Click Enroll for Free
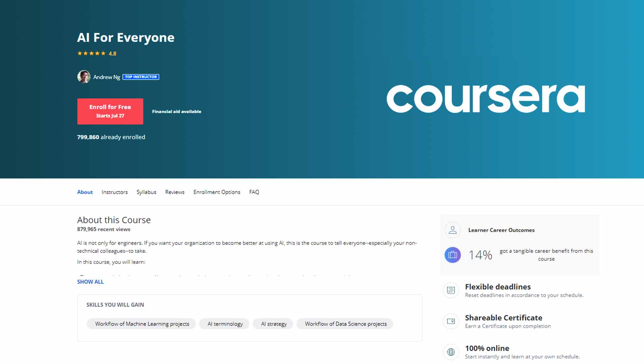 pos(110,111)
